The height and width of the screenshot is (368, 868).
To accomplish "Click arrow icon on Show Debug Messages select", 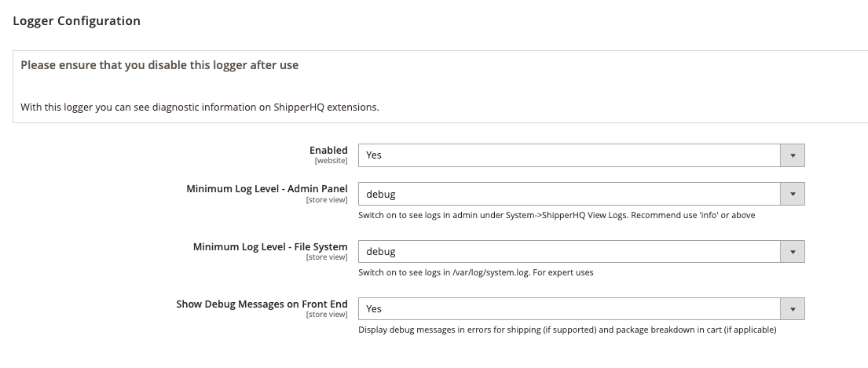I will pos(792,309).
